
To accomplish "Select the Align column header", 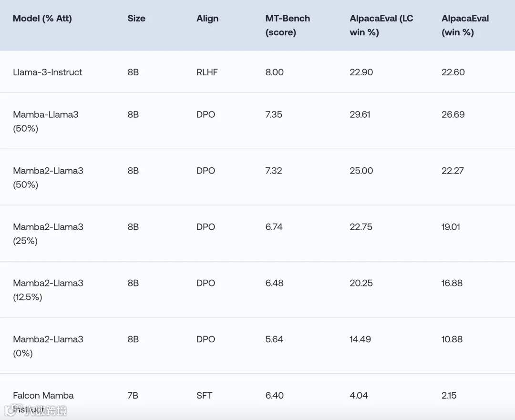I will (207, 19).
